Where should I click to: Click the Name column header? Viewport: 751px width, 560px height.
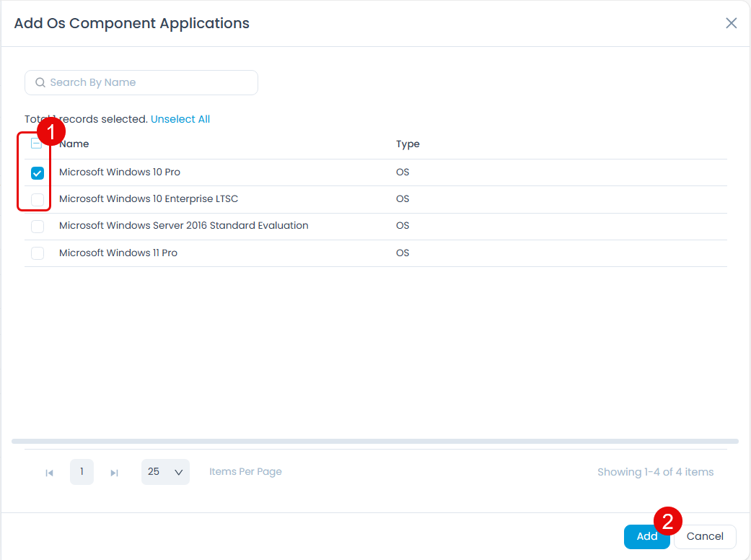click(74, 143)
